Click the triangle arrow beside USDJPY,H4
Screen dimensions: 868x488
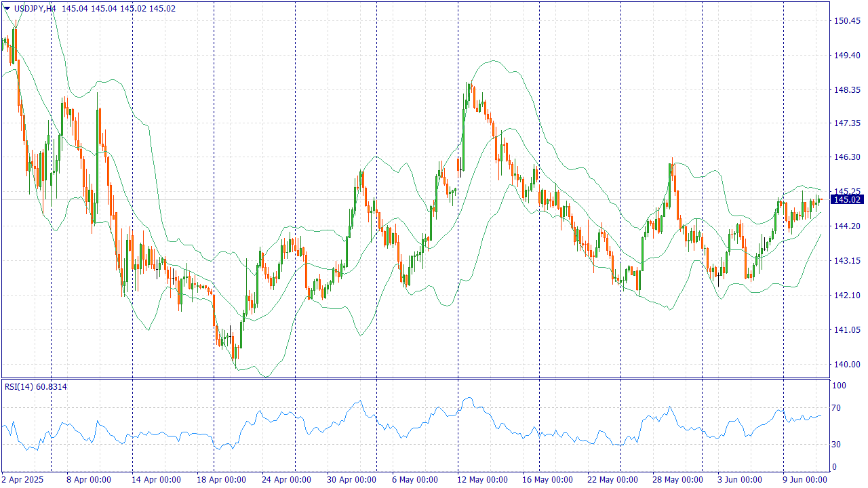click(7, 9)
